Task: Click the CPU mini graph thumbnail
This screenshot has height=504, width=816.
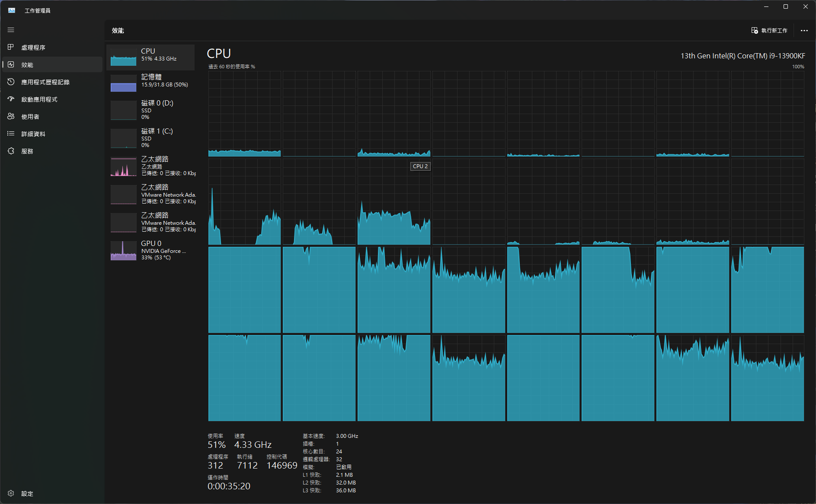Action: (x=123, y=57)
